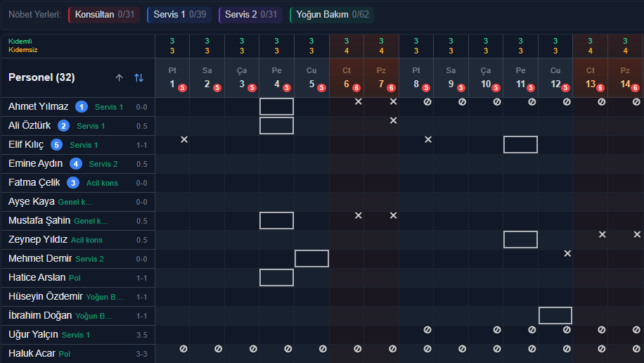Open day 2 Sa column header
644x363 pixels.
pos(207,77)
